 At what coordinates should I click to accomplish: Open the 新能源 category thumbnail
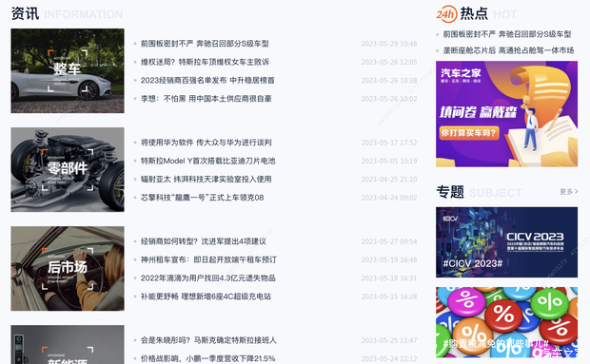click(x=68, y=344)
